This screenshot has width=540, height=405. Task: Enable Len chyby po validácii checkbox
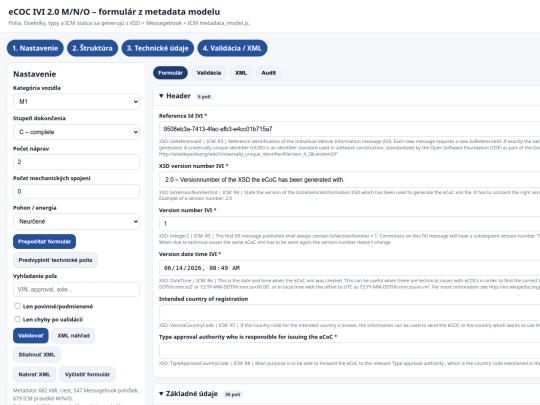point(17,319)
